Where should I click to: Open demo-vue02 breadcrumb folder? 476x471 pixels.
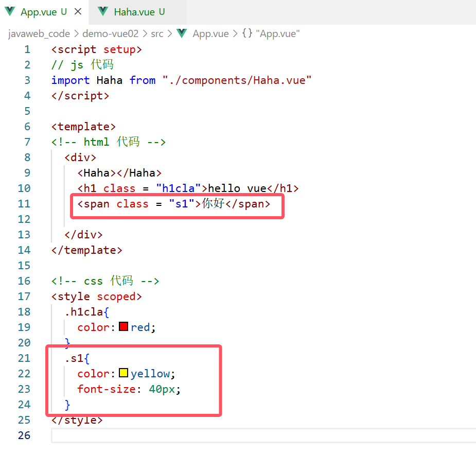point(111,33)
